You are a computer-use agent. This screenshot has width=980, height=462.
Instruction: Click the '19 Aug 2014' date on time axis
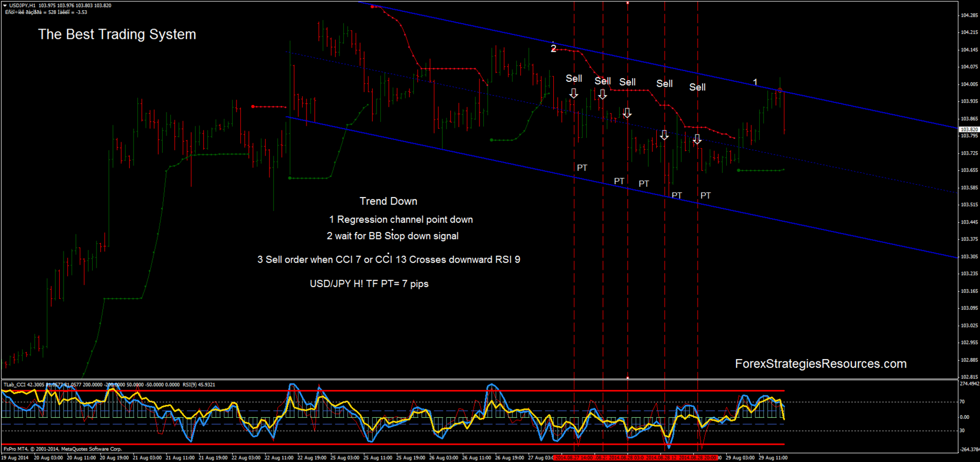pyautogui.click(x=15, y=458)
